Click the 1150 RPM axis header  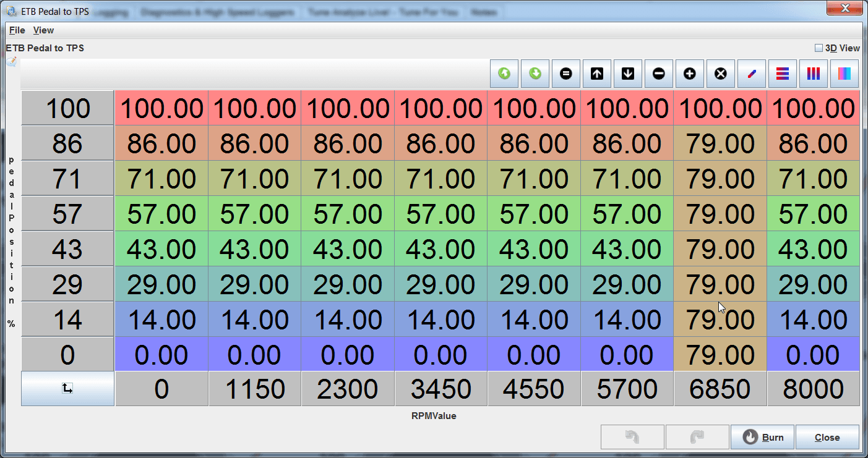tap(255, 389)
